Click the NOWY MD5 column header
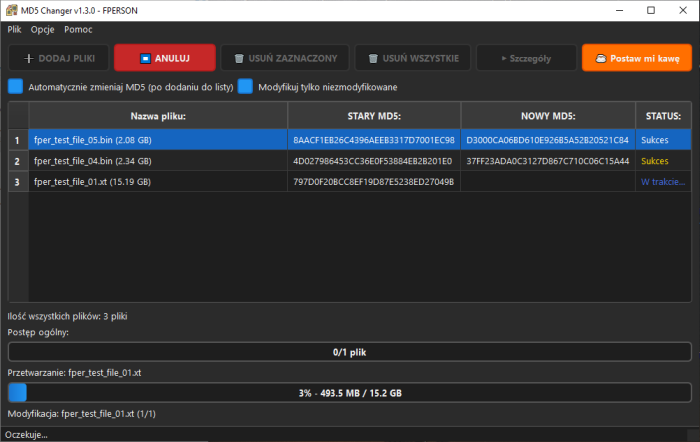Viewport: 700px width, 442px height. coord(547,116)
